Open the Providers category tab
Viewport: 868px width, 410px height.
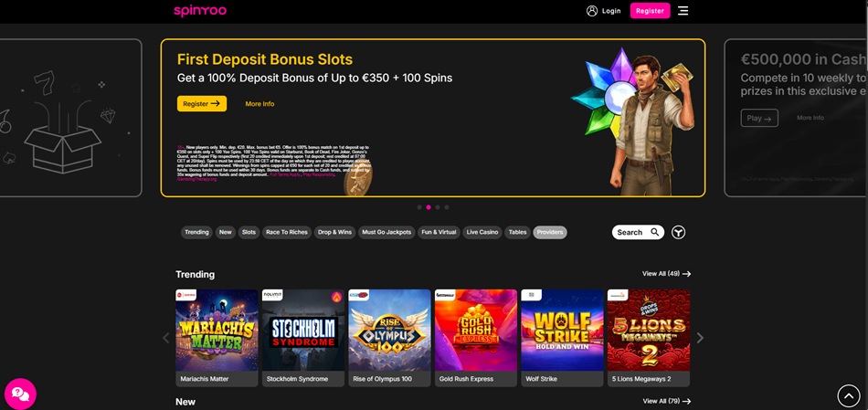point(550,232)
